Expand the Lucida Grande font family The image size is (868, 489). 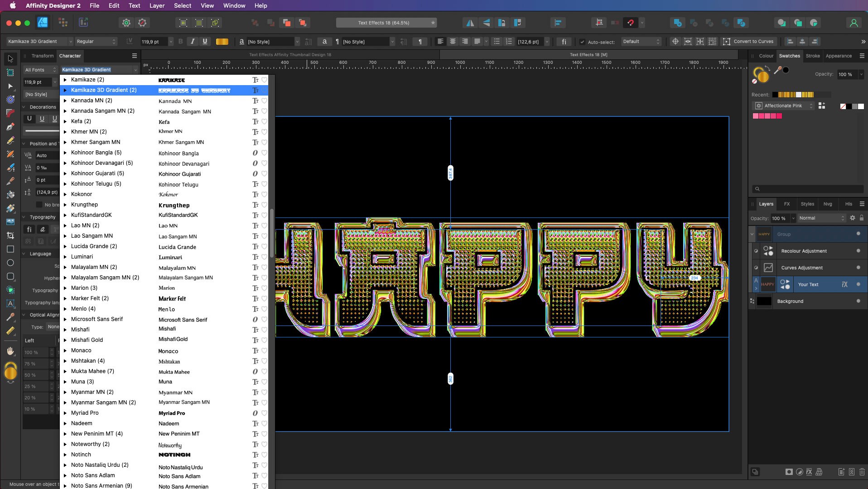coord(65,246)
